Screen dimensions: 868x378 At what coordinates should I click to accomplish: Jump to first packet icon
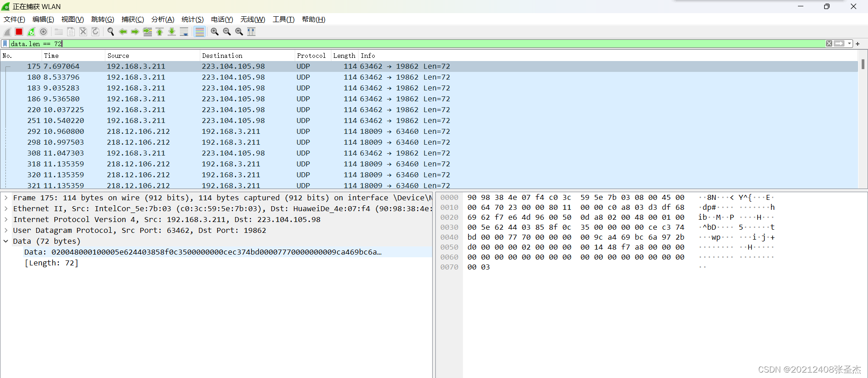[160, 32]
